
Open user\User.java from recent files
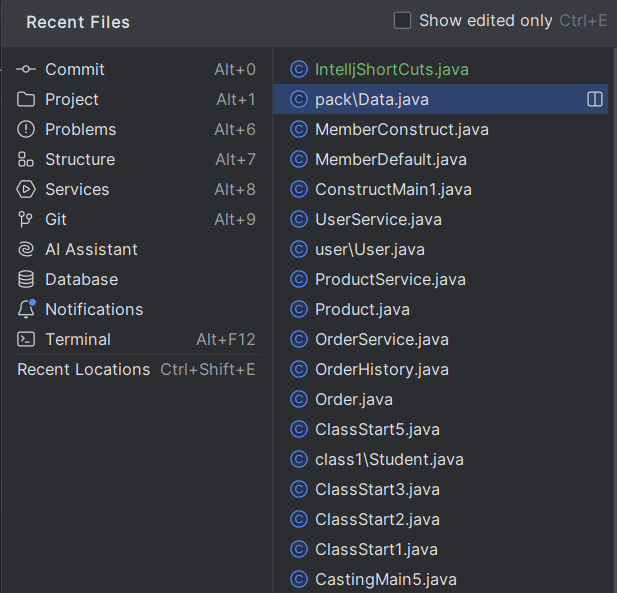click(440, 249)
